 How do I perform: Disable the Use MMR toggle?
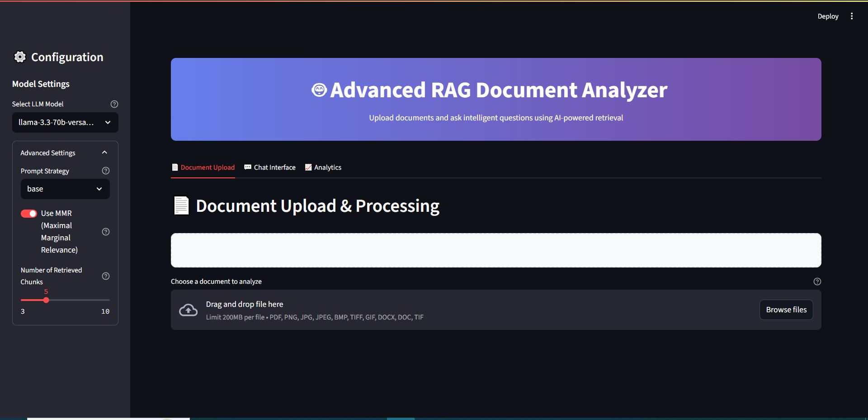28,213
